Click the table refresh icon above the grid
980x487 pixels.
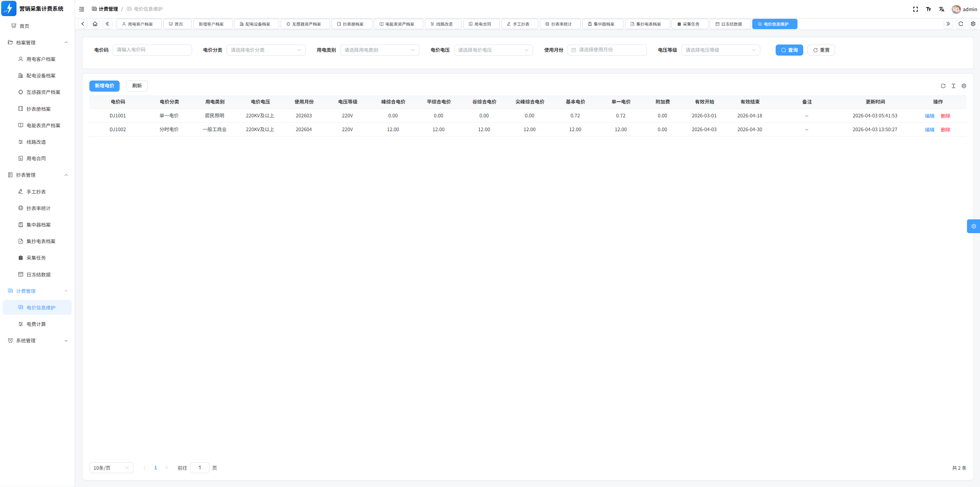pyautogui.click(x=943, y=86)
